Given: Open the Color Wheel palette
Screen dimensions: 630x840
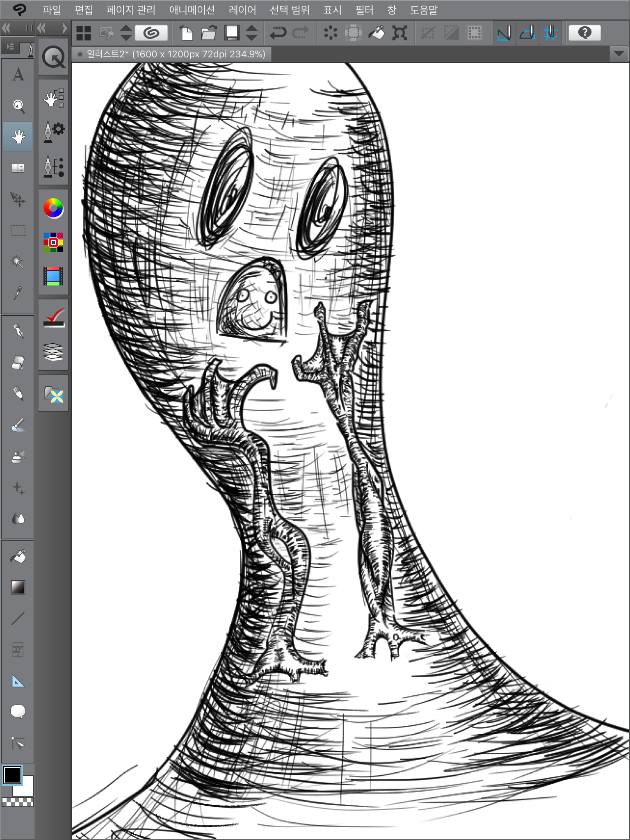Looking at the screenshot, I should tap(53, 208).
